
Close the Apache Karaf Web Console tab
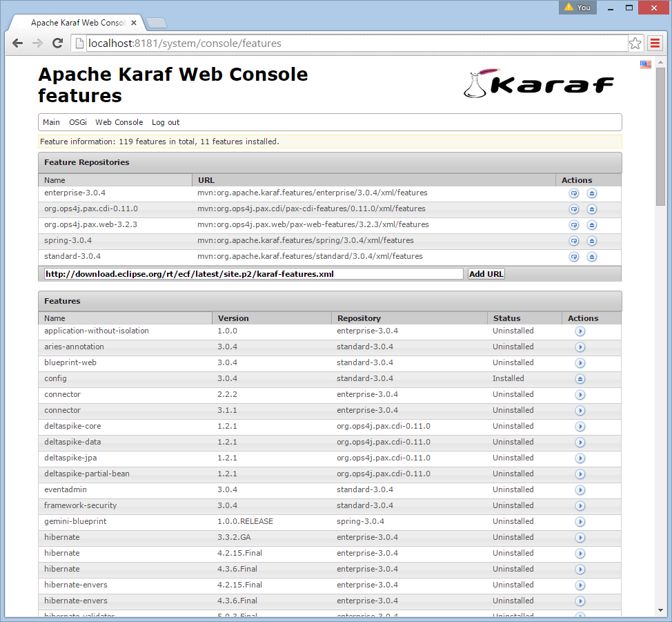pos(134,23)
